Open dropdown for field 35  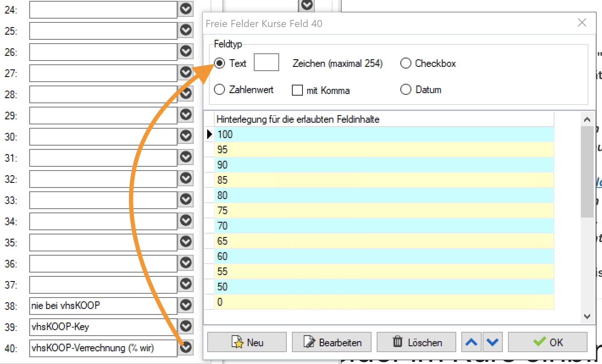[186, 241]
